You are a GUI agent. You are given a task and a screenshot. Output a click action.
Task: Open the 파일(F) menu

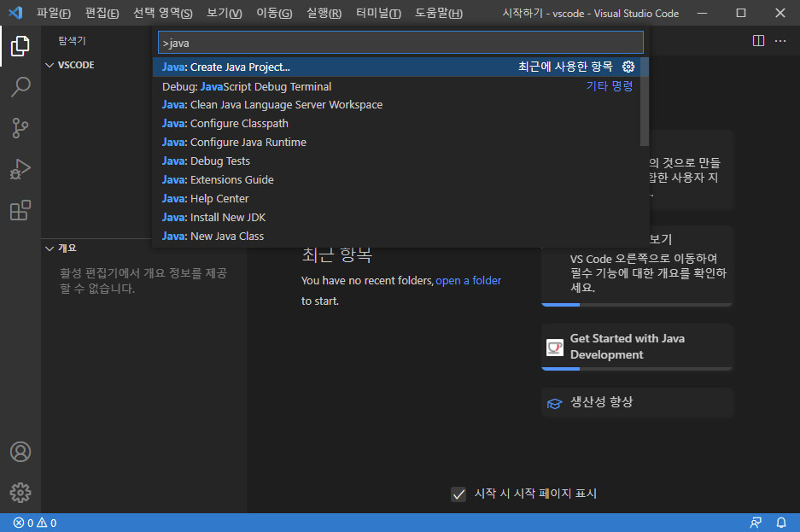(54, 13)
